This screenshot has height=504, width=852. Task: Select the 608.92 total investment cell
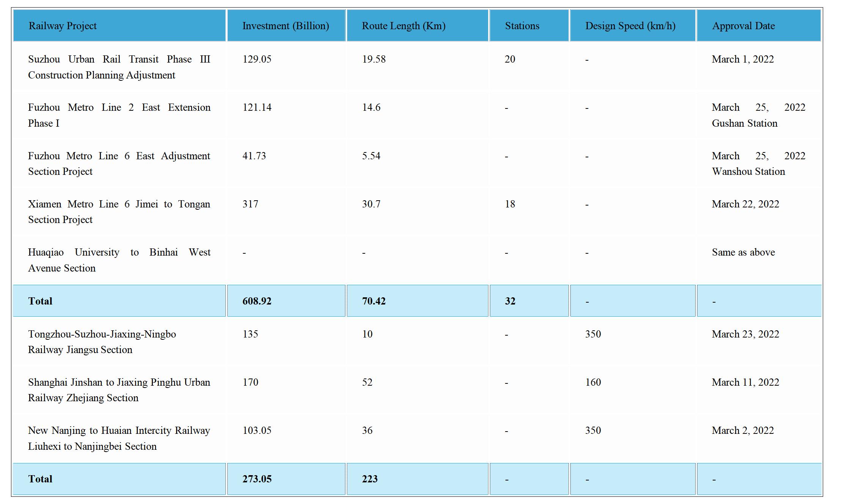[x=257, y=301]
